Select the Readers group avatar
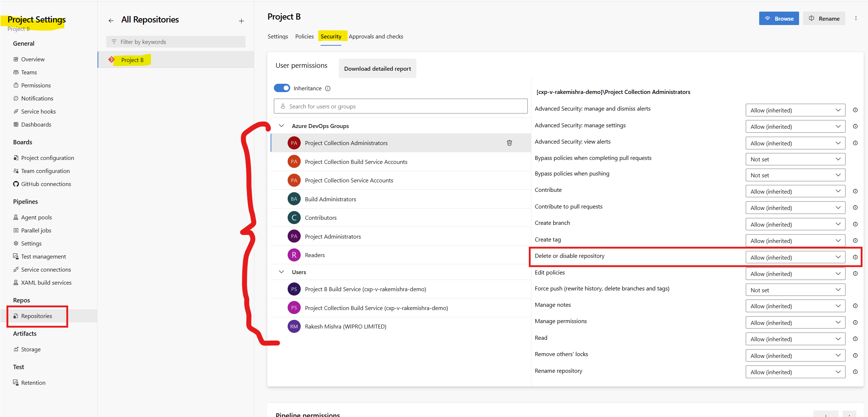The image size is (868, 417). (x=294, y=255)
